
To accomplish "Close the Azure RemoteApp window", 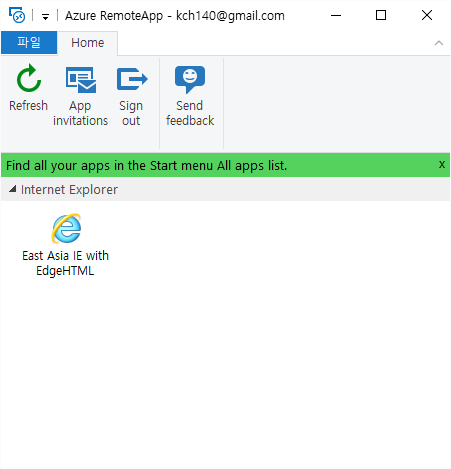I will click(427, 15).
